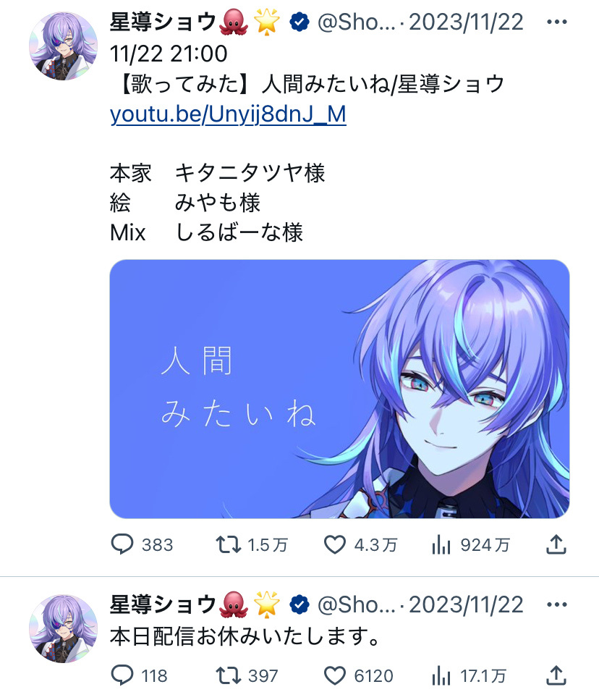The image size is (599, 700).
Task: Click the @Sho... handle on first tweet
Action: pos(357,22)
